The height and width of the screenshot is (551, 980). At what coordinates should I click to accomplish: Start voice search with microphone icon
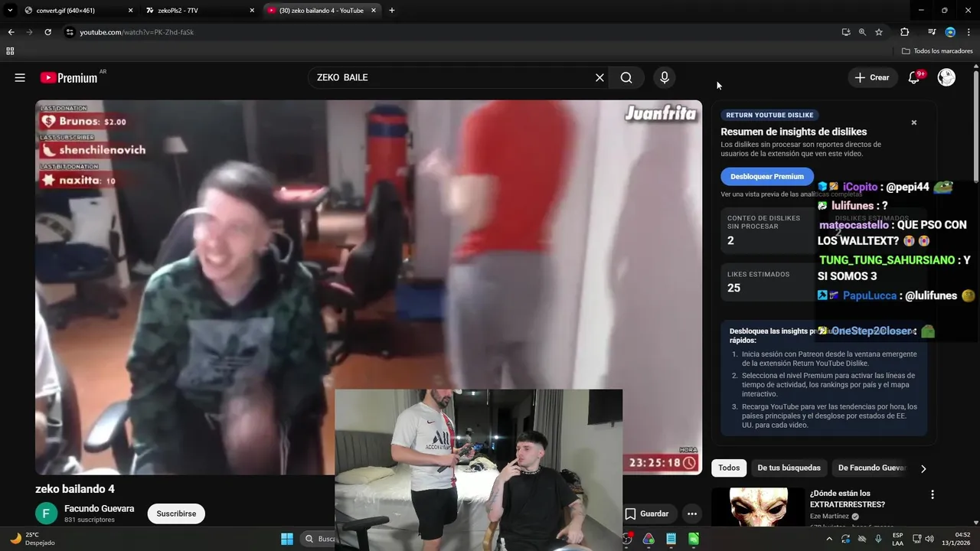665,77
